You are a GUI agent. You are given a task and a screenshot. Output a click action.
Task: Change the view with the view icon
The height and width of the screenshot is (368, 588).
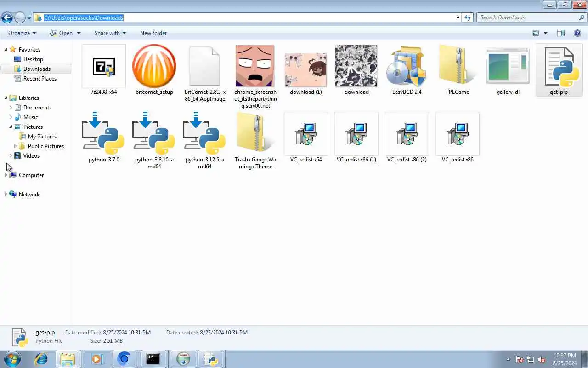(x=536, y=33)
